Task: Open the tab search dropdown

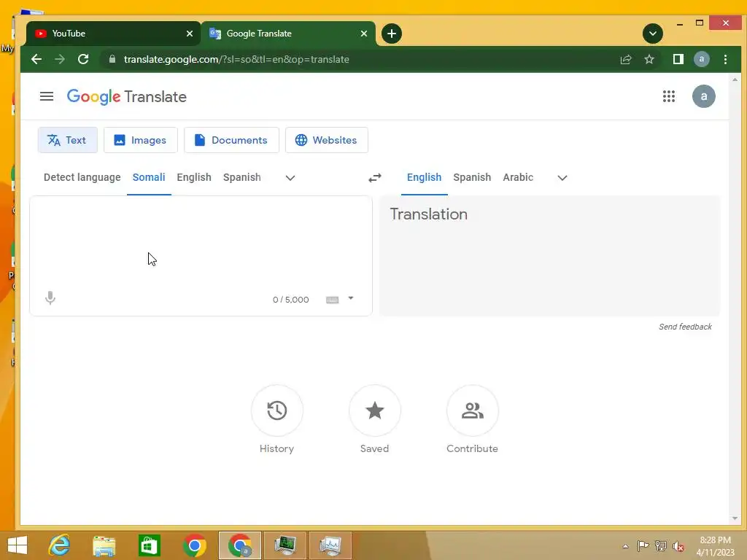Action: pyautogui.click(x=653, y=34)
